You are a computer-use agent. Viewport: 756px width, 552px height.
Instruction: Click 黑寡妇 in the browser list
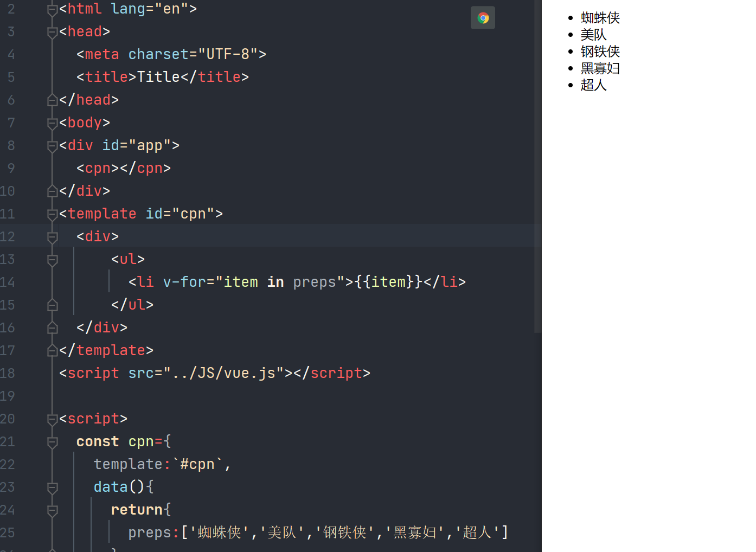(x=600, y=68)
